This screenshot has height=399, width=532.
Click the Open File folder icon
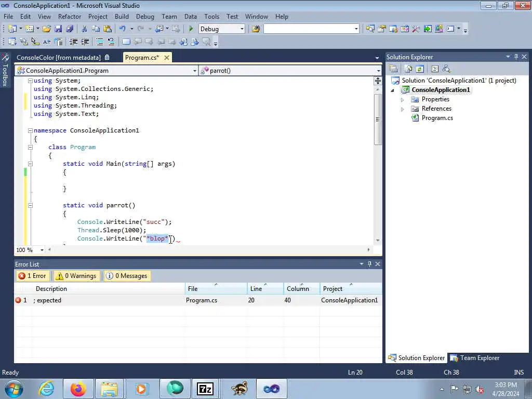(47, 29)
